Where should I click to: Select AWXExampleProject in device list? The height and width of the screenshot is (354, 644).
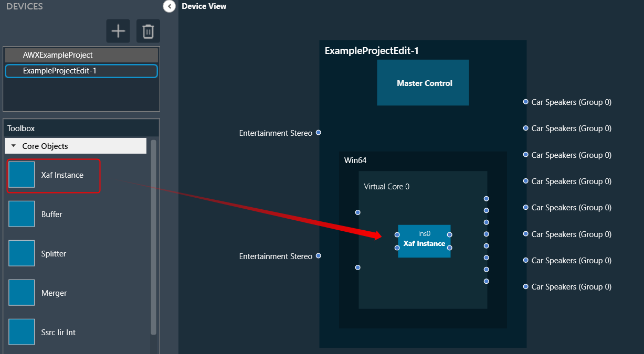pyautogui.click(x=81, y=55)
